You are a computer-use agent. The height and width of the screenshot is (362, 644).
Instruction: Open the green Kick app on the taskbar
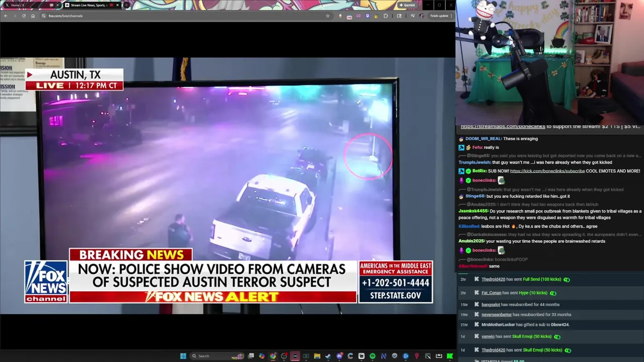point(449,356)
